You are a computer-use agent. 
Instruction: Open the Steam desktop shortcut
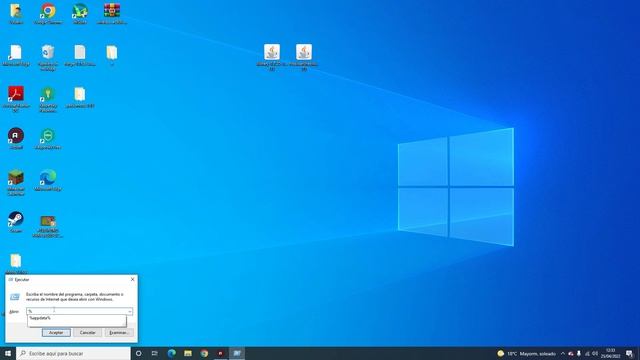[16, 221]
